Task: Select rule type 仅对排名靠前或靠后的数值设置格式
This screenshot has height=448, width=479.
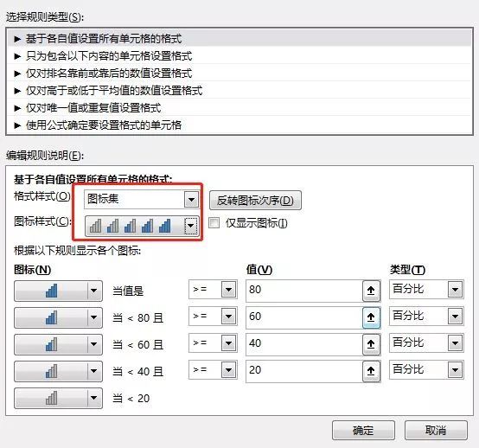Action: 239,74
